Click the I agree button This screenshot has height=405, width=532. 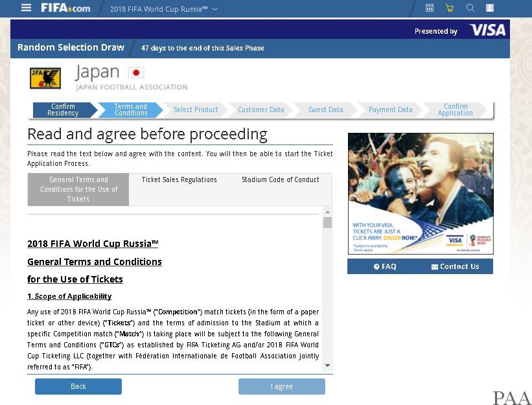click(282, 386)
